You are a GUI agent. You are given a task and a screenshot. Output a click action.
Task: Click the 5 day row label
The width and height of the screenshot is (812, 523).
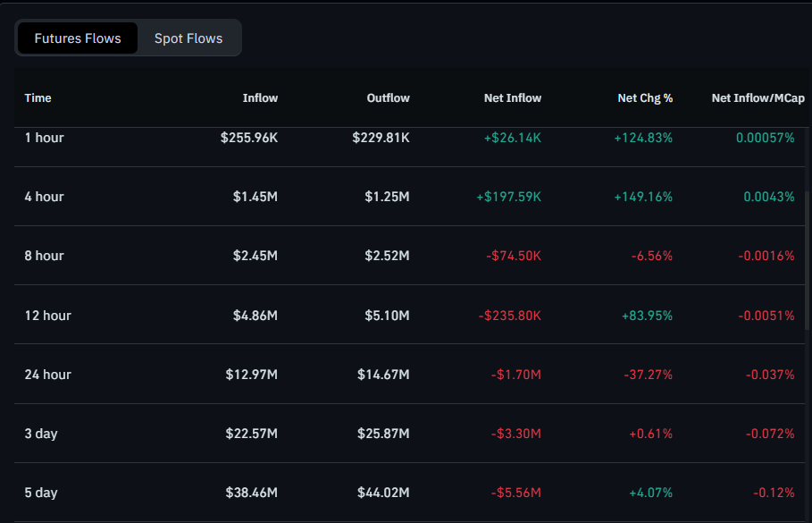[x=41, y=493]
